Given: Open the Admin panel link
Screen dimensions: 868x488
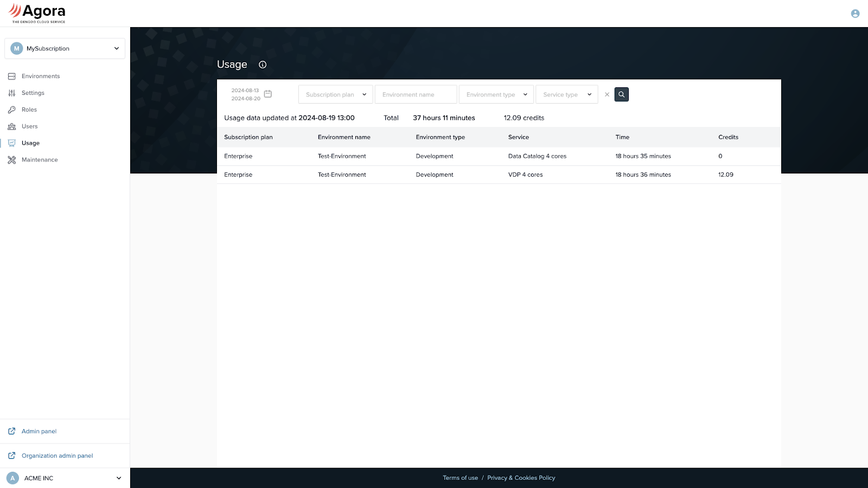Looking at the screenshot, I should pyautogui.click(x=39, y=432).
